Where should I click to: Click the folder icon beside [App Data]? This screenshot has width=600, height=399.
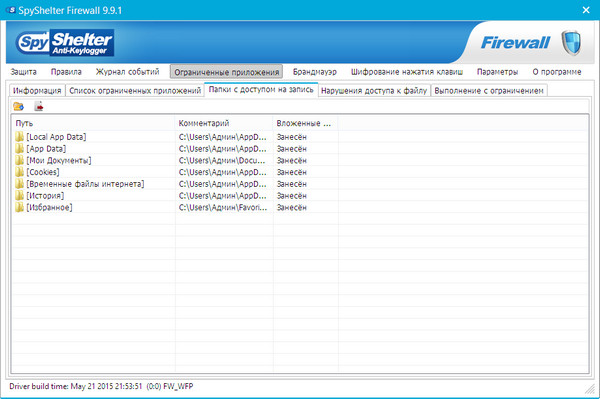[x=20, y=149]
